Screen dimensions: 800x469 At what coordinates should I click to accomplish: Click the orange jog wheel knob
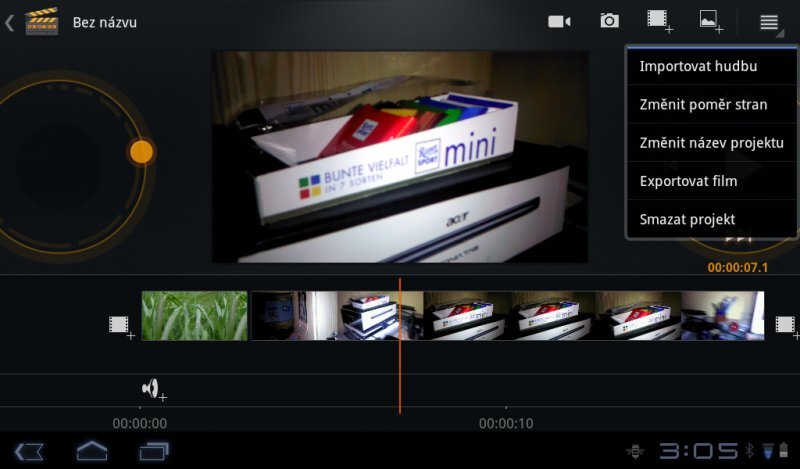pos(142,152)
